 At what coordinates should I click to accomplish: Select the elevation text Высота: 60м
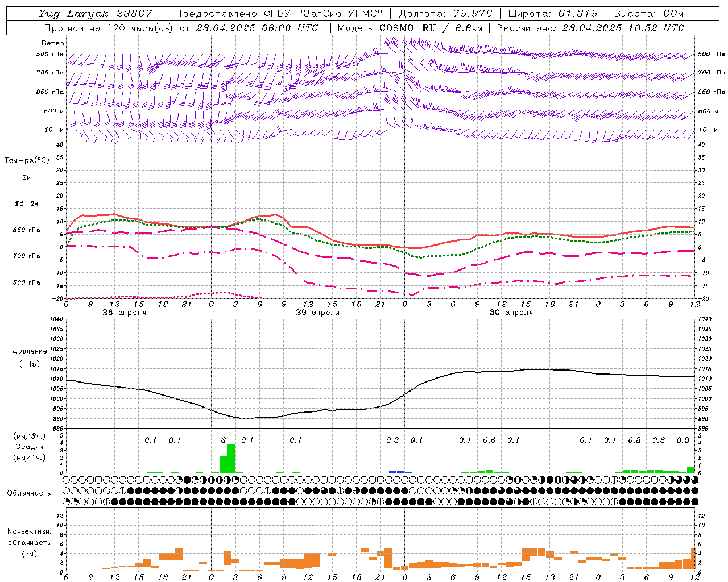coord(649,14)
